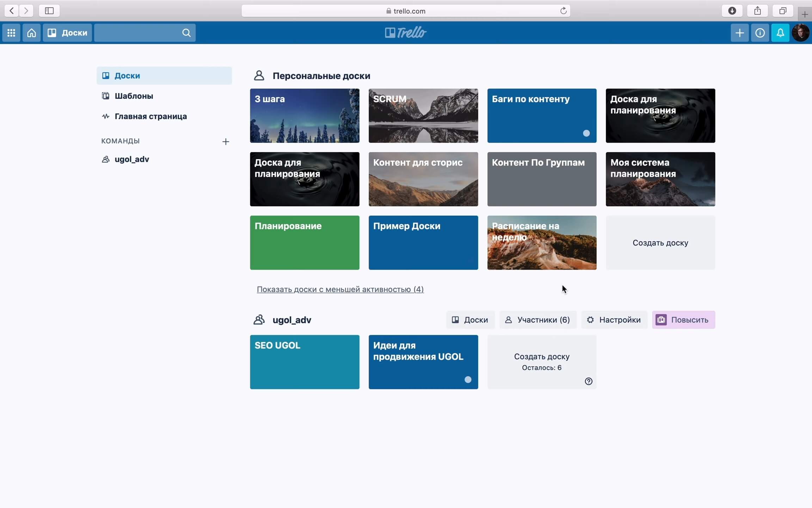This screenshot has height=508, width=812.
Task: Add a new team with plus icon
Action: 226,141
